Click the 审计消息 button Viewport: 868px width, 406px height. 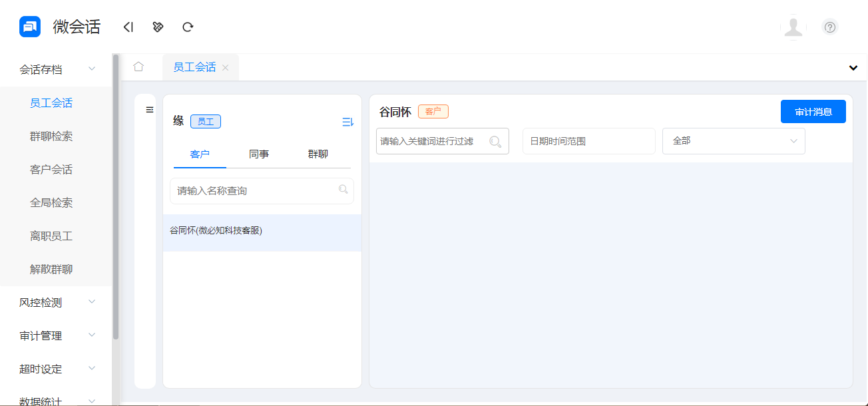813,111
